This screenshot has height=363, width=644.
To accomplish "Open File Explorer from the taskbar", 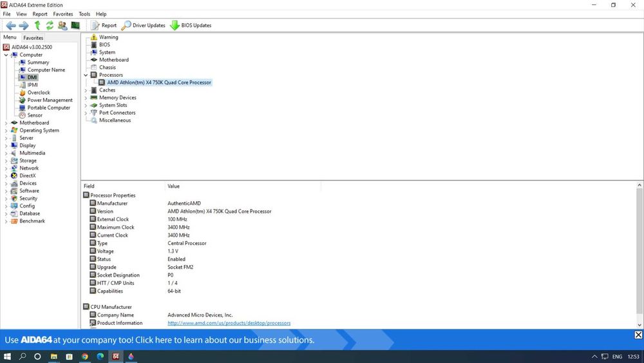I will point(54,357).
